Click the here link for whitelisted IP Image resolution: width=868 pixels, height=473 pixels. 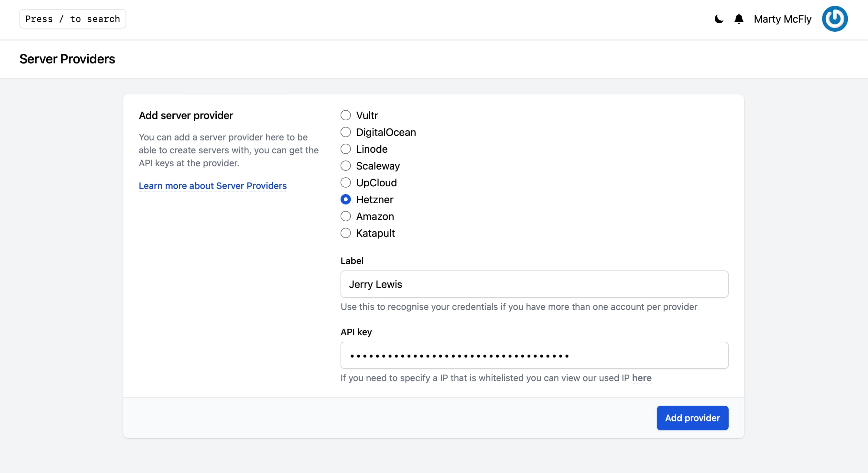click(642, 378)
